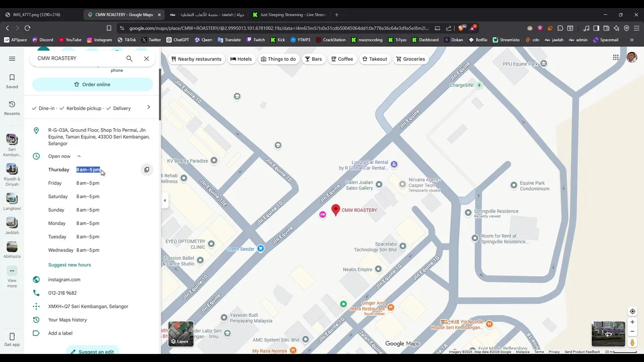Collapse the side panel arrow

165,200
